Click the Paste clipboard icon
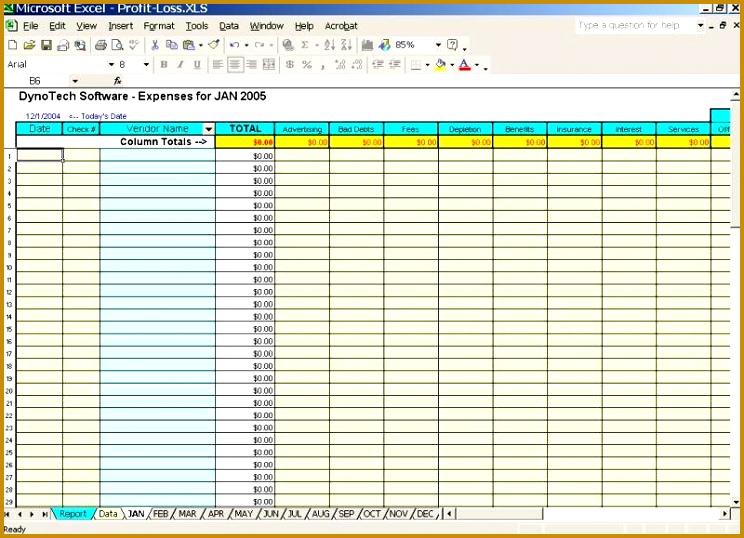744x538 pixels. point(189,45)
